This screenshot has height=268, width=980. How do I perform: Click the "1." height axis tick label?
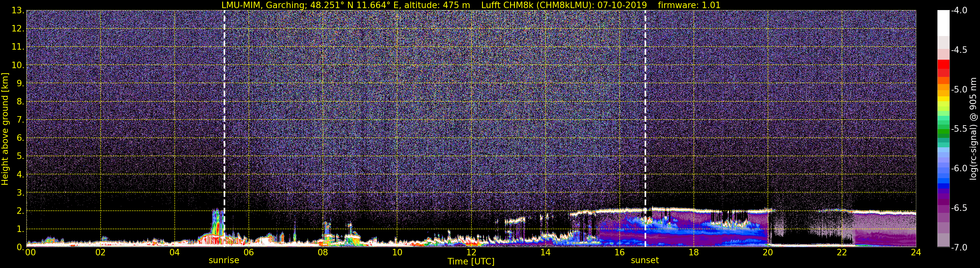(20, 229)
